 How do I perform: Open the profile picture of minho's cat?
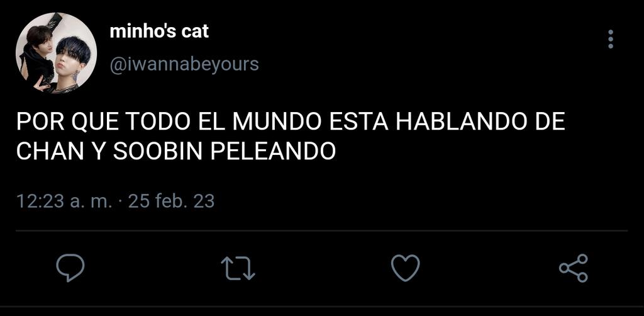56,53
